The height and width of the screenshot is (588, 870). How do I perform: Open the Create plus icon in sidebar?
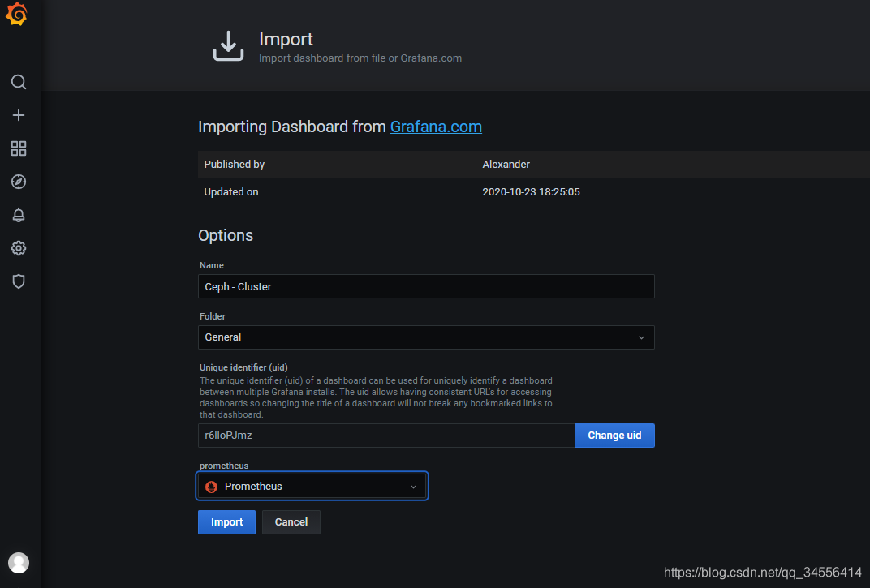pos(19,115)
